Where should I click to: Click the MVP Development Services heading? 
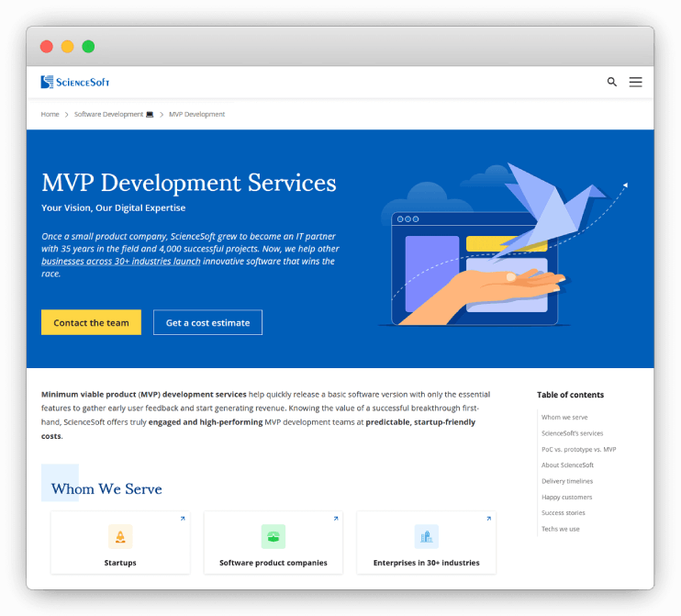(189, 183)
